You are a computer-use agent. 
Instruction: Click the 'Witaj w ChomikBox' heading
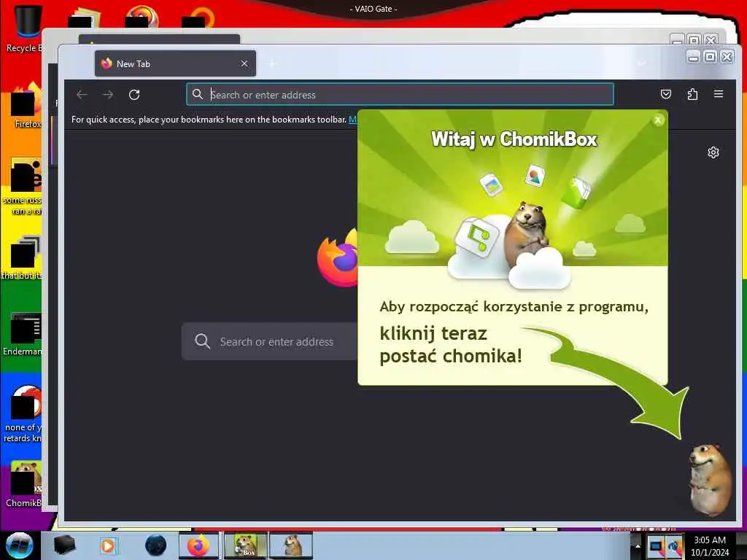click(514, 139)
